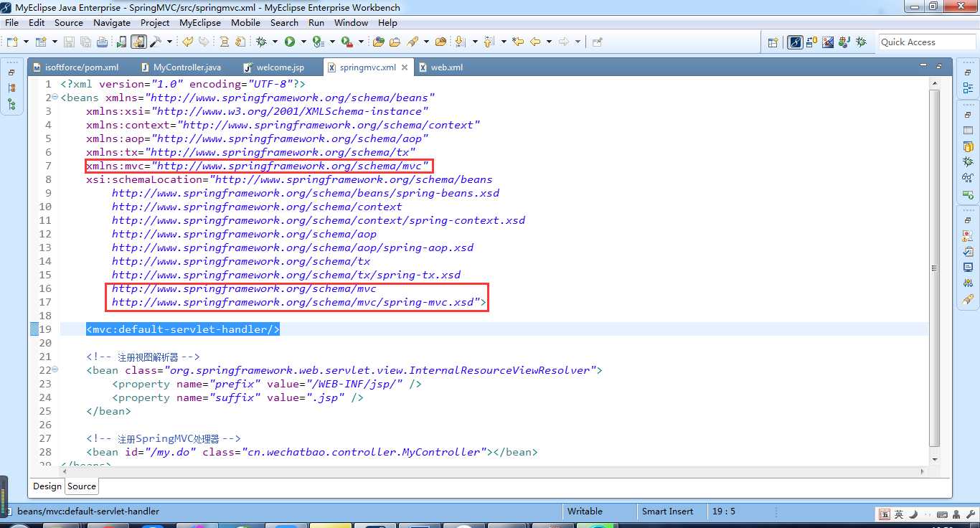Viewport: 980px width, 528px height.
Task: Click the xmlns:mvc namespace declaration line
Action: coord(258,166)
